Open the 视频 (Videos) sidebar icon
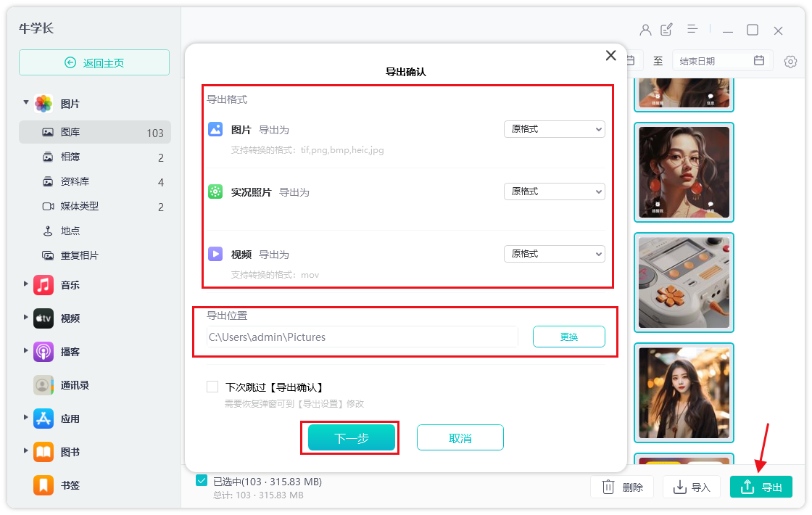This screenshot has width=812, height=515. click(x=43, y=318)
